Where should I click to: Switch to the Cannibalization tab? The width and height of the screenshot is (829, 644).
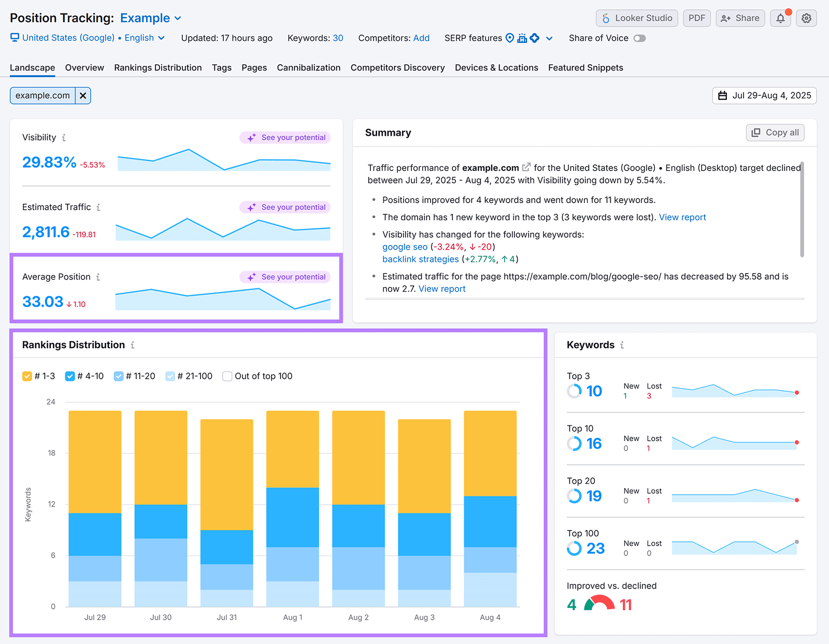point(308,67)
